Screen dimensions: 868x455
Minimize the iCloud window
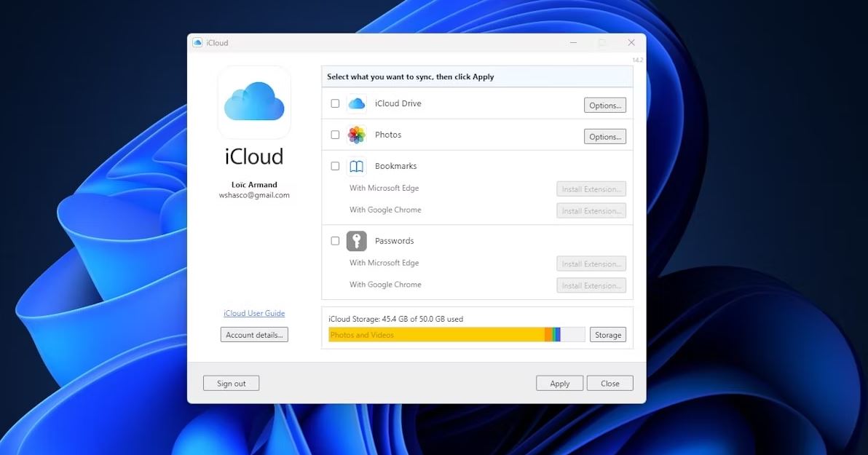pyautogui.click(x=574, y=43)
